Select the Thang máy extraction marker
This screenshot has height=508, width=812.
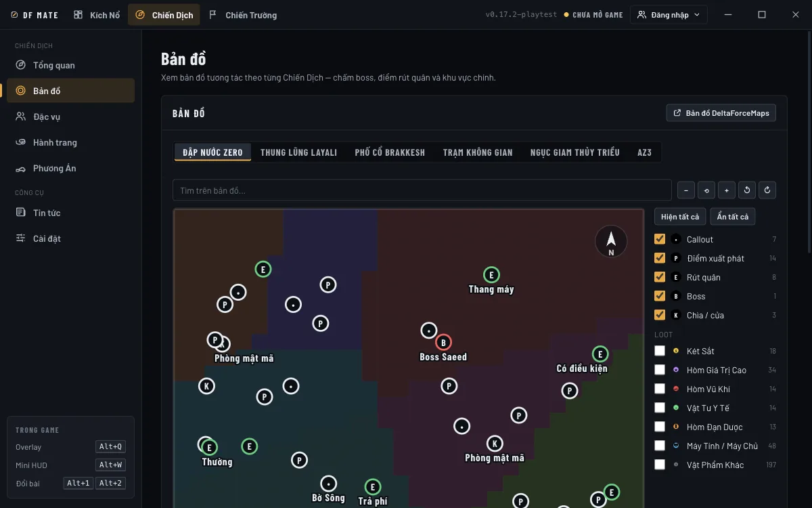click(491, 275)
